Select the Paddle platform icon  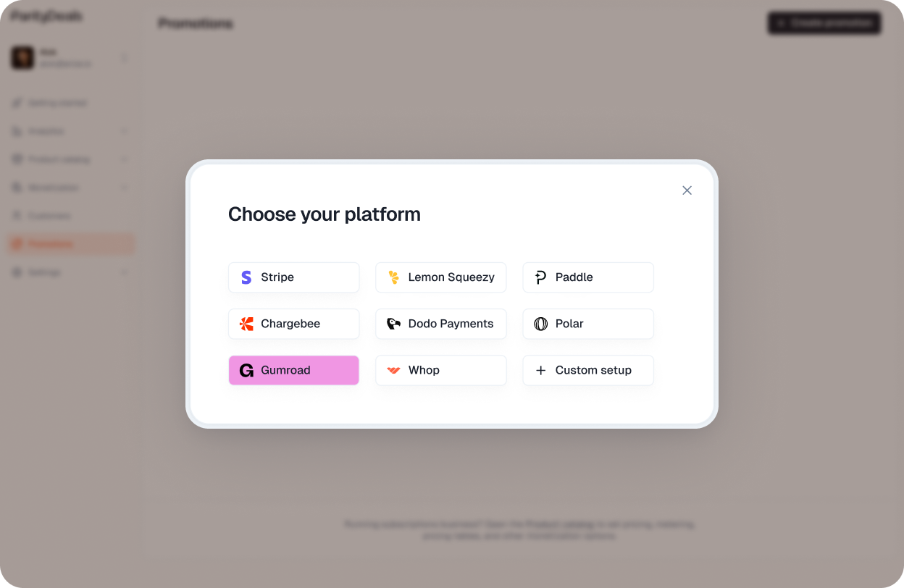click(x=541, y=277)
